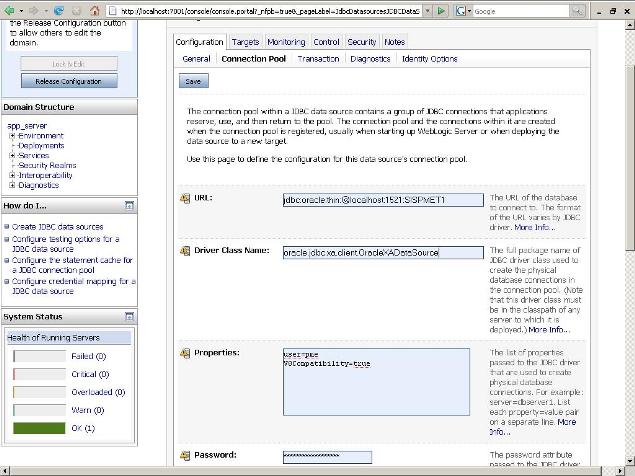Click the browser Stop loading icon
The height and width of the screenshot is (476, 635).
[74, 11]
